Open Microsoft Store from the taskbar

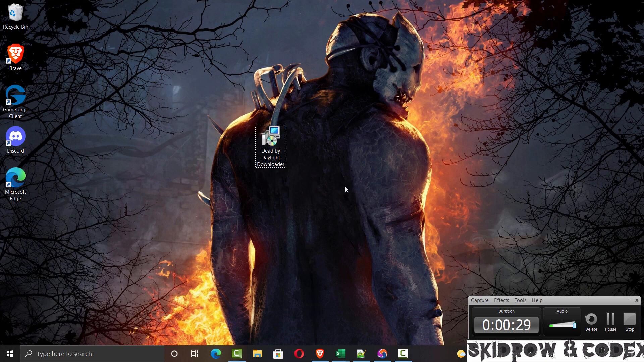[x=278, y=354]
